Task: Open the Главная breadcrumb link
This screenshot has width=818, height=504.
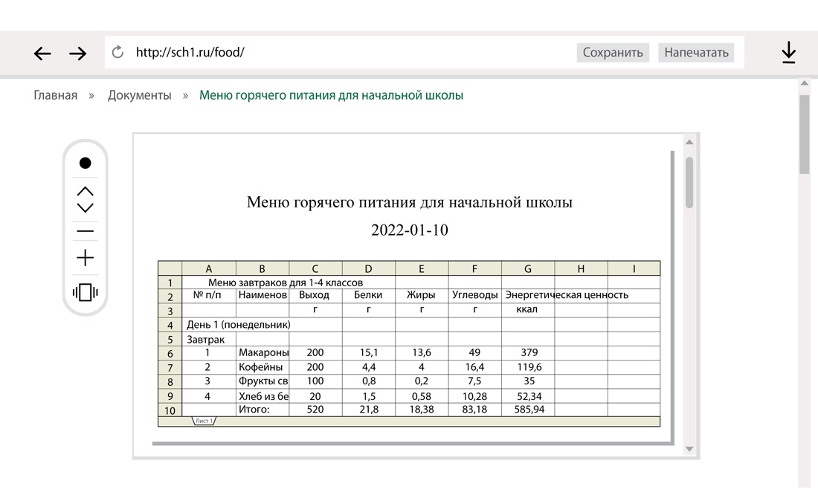Action: tap(56, 95)
